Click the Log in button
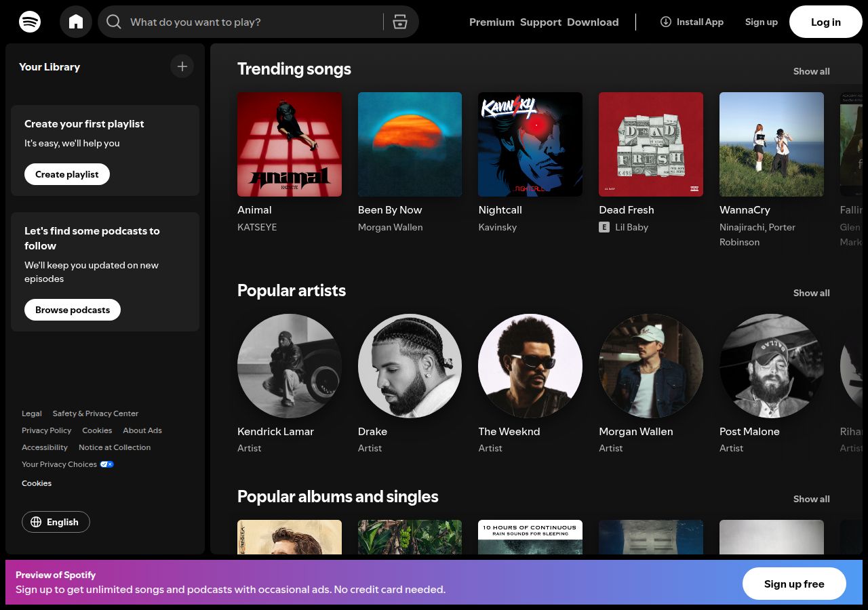868x610 pixels. 826,22
